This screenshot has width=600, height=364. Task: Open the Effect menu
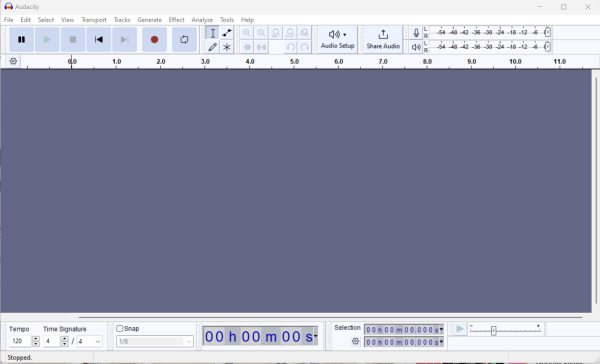coord(176,20)
